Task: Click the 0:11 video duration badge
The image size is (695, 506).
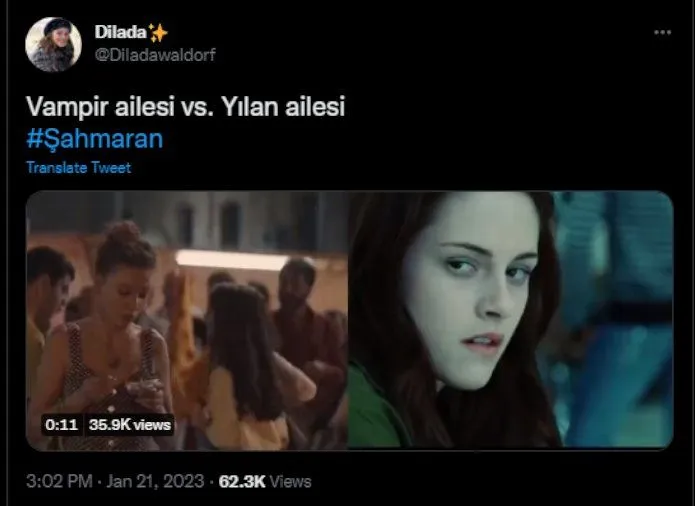Action: [x=62, y=424]
